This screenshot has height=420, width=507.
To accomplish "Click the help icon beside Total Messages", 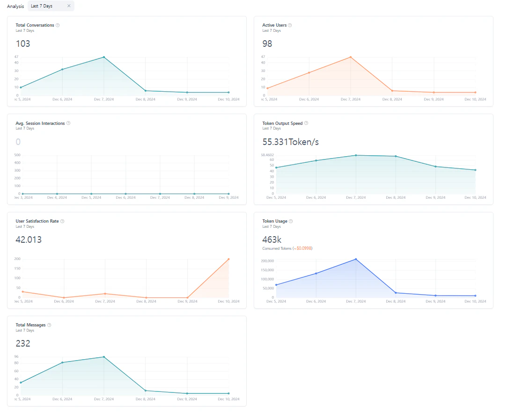I will pyautogui.click(x=49, y=325).
